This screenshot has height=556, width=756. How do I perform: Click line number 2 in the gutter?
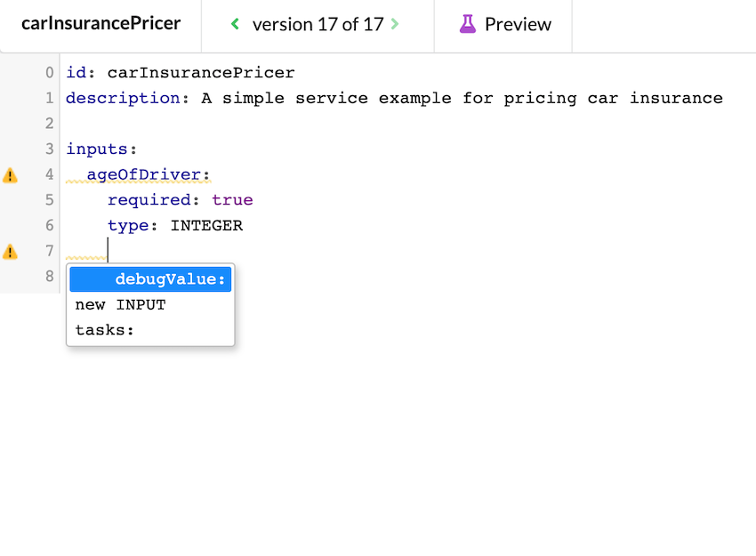pos(49,123)
